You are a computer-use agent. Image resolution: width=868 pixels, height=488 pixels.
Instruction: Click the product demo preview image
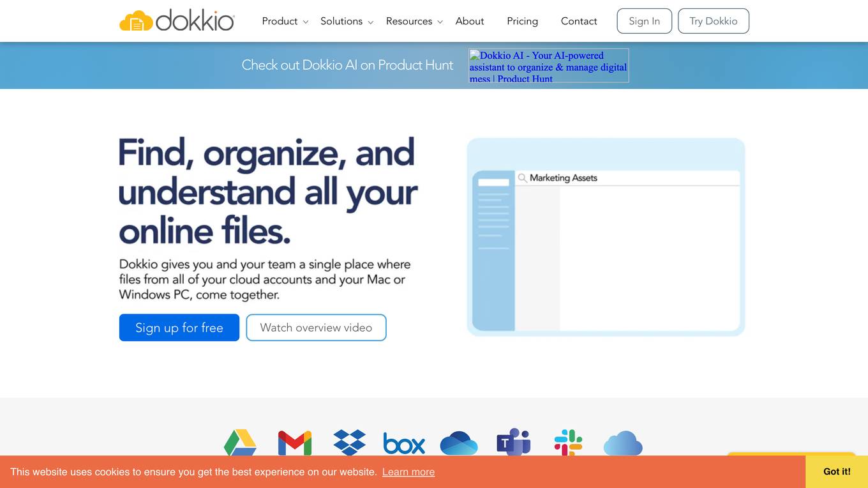coord(606,237)
